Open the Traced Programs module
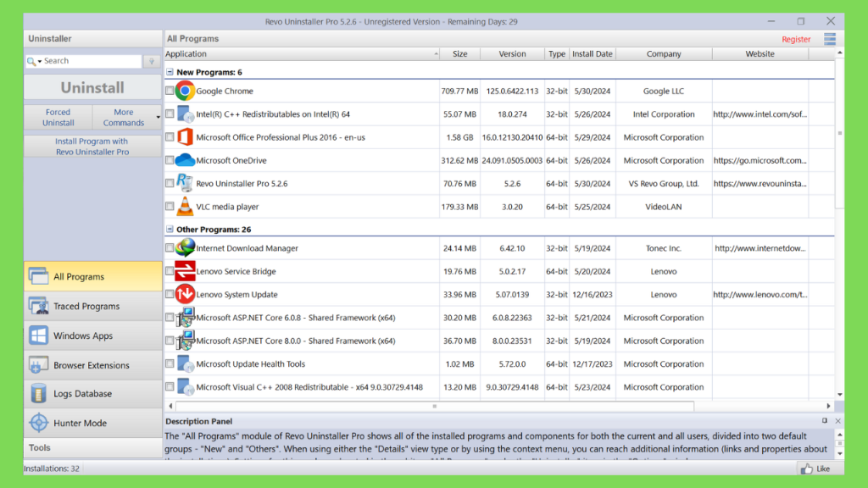Viewport: 868px width, 488px height. [x=93, y=306]
